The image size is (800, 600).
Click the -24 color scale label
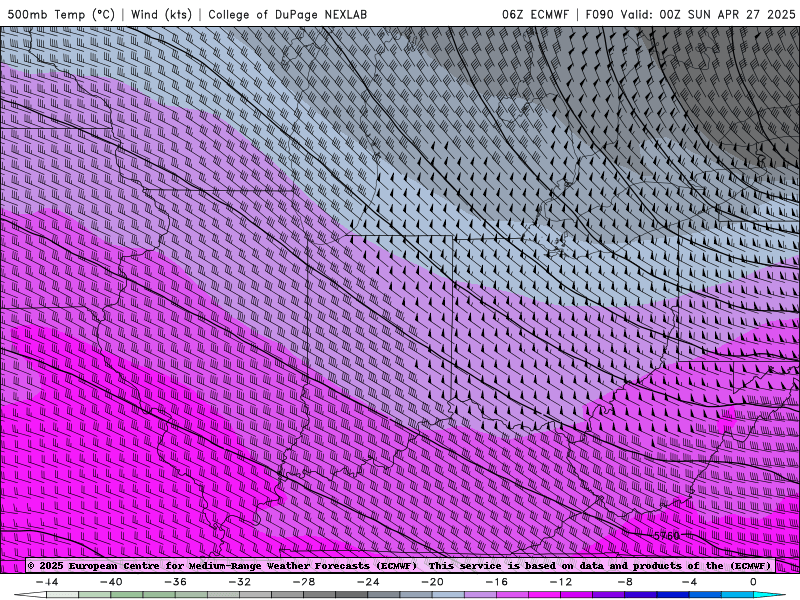368,582
